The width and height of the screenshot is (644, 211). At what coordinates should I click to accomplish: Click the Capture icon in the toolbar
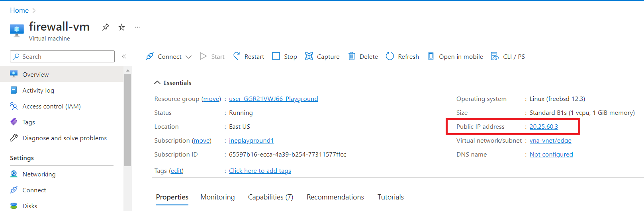pyautogui.click(x=309, y=56)
